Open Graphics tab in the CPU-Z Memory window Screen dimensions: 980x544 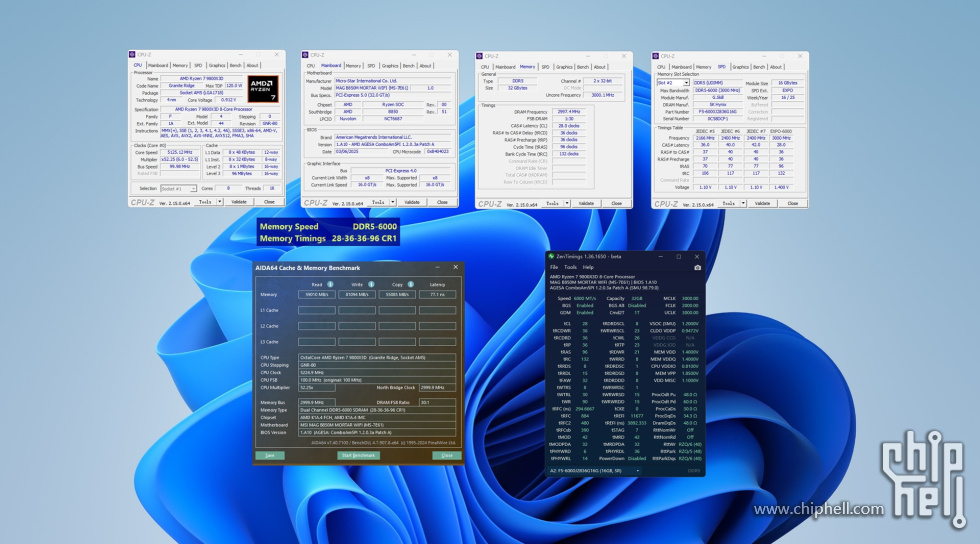pyautogui.click(x=564, y=67)
